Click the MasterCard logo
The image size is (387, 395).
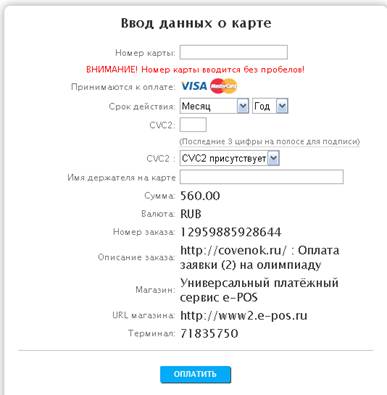(224, 86)
